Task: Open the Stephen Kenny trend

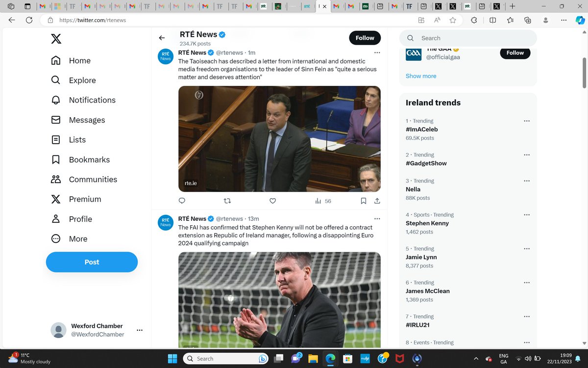Action: [427, 223]
